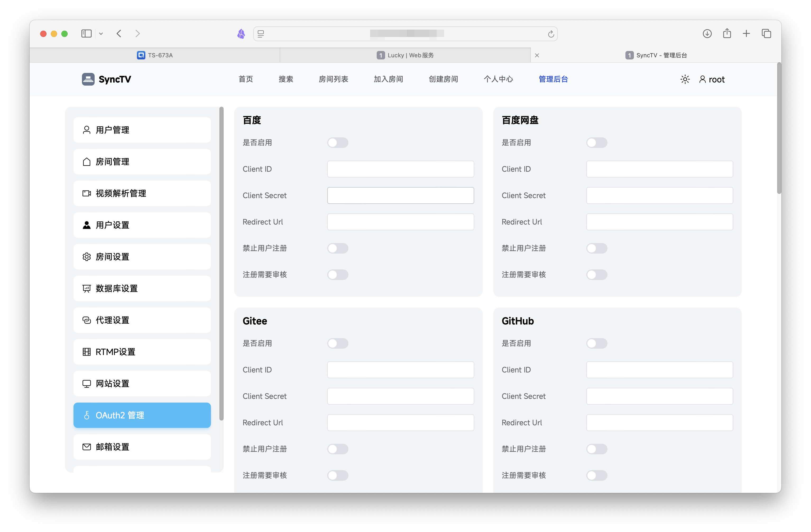Open 代理设置 in the sidebar
This screenshot has height=532, width=811.
point(142,320)
